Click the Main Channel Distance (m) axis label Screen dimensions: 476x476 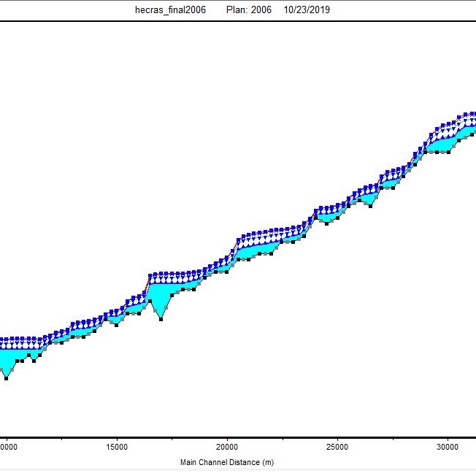point(227,463)
